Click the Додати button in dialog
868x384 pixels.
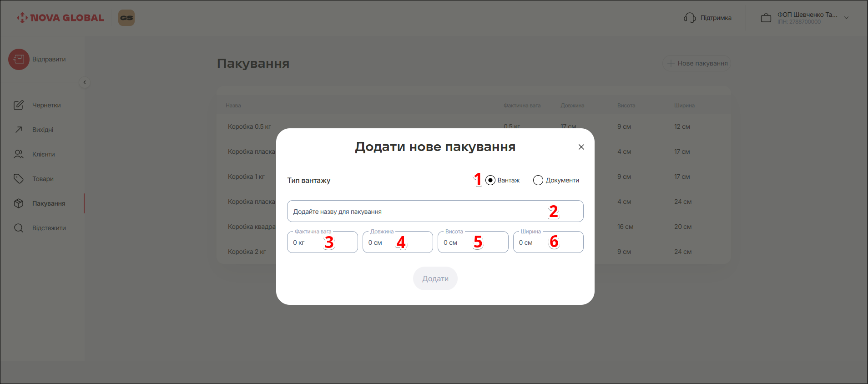[435, 278]
